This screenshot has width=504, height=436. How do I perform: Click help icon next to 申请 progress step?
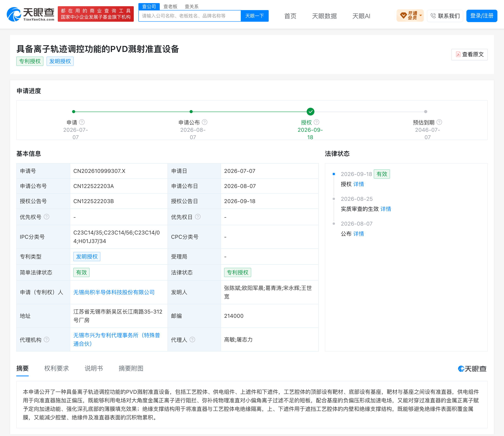click(x=82, y=122)
